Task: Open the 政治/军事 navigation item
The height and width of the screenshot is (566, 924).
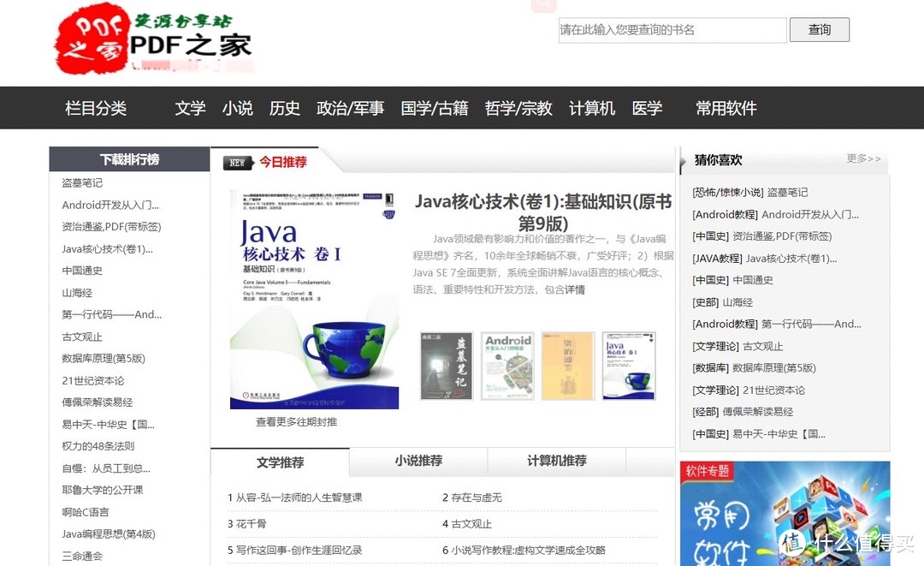Action: click(x=350, y=108)
